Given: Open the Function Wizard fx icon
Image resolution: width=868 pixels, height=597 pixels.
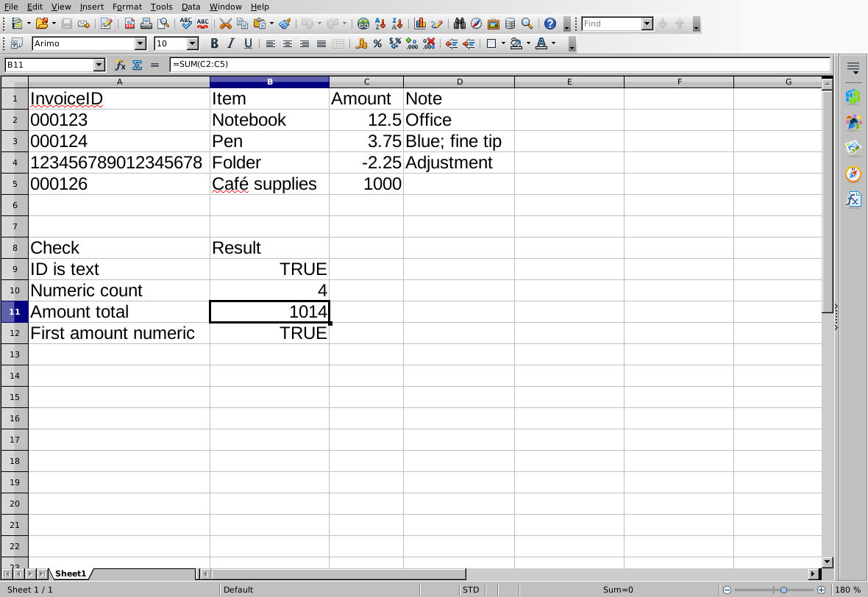Looking at the screenshot, I should 120,65.
